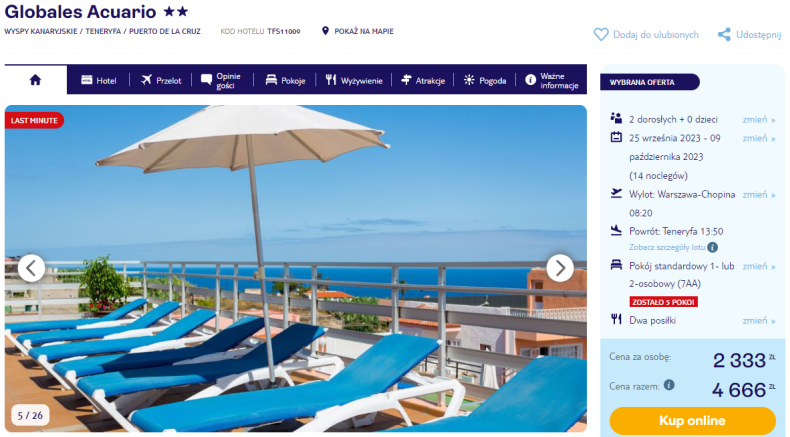Change meal plan via zmień link

pos(758,321)
